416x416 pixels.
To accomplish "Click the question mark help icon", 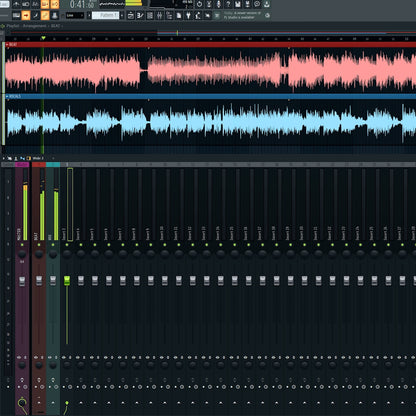I will click(x=228, y=4).
